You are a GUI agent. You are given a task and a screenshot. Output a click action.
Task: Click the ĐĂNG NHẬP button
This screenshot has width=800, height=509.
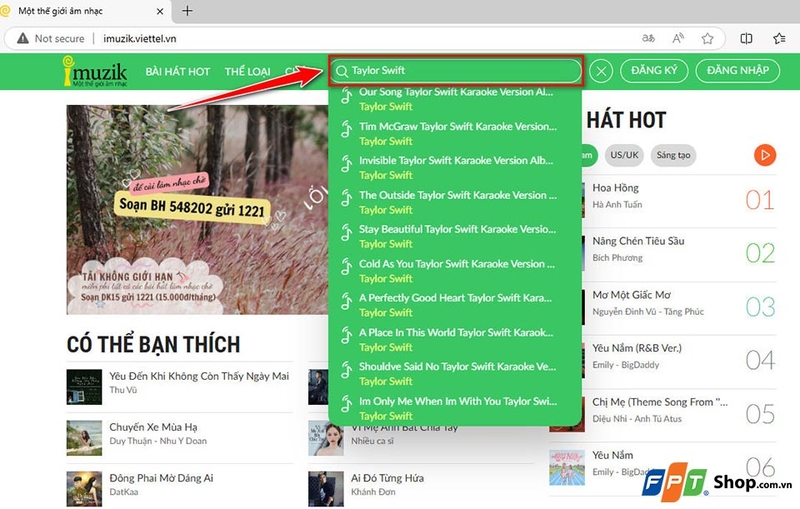pos(738,70)
